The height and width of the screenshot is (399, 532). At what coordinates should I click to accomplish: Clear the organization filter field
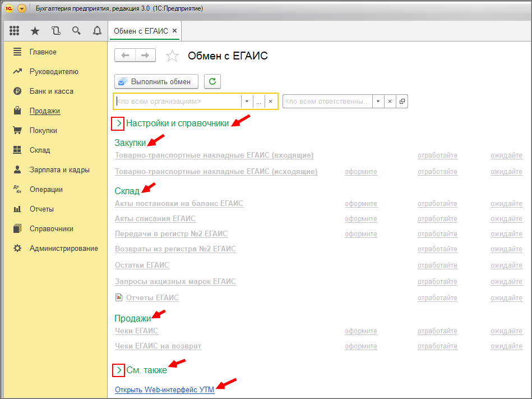click(270, 101)
